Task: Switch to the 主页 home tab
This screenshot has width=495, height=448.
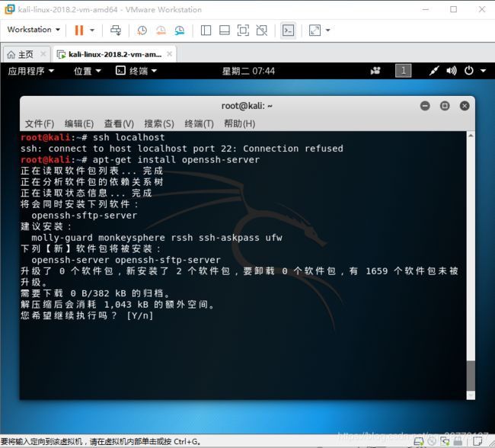Action: pyautogui.click(x=21, y=55)
